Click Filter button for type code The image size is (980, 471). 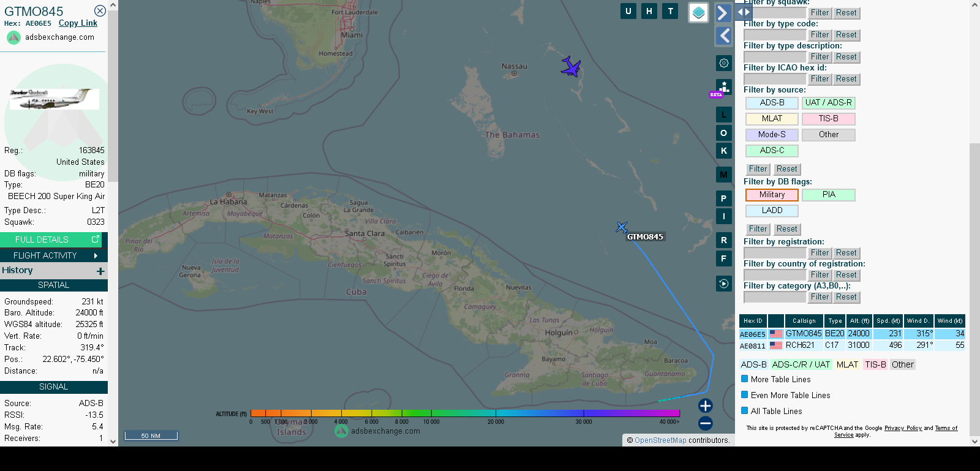click(x=820, y=35)
